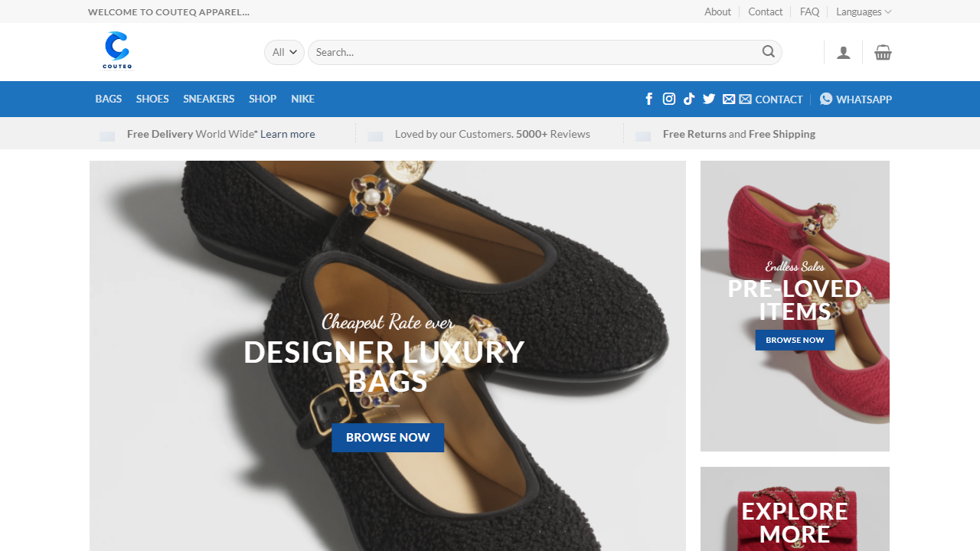980x551 pixels.
Task: Open the shopping basket icon
Action: click(x=883, y=52)
